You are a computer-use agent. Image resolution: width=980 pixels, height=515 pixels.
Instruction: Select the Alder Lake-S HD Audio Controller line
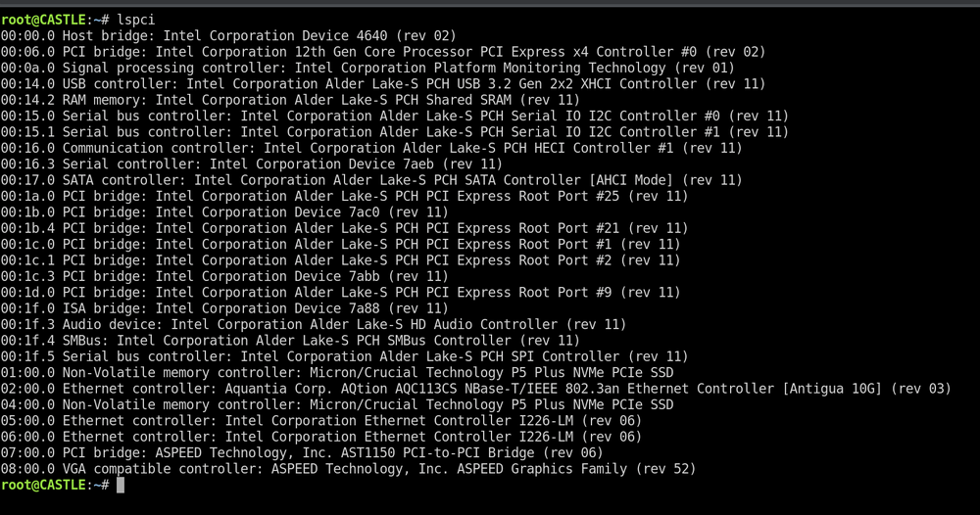[314, 325]
